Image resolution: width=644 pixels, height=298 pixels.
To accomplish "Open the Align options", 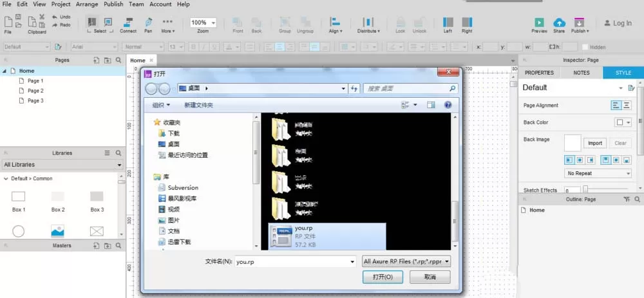I will 335,24.
